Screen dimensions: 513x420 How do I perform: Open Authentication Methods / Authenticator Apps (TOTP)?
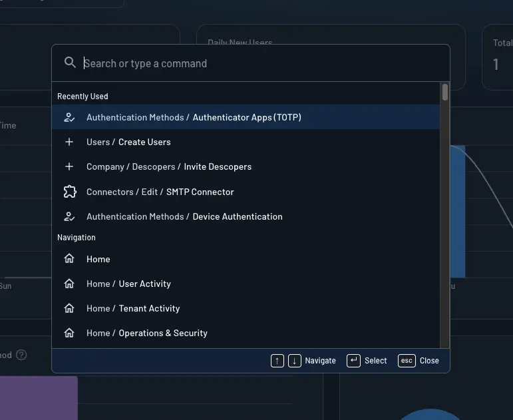pyautogui.click(x=246, y=117)
